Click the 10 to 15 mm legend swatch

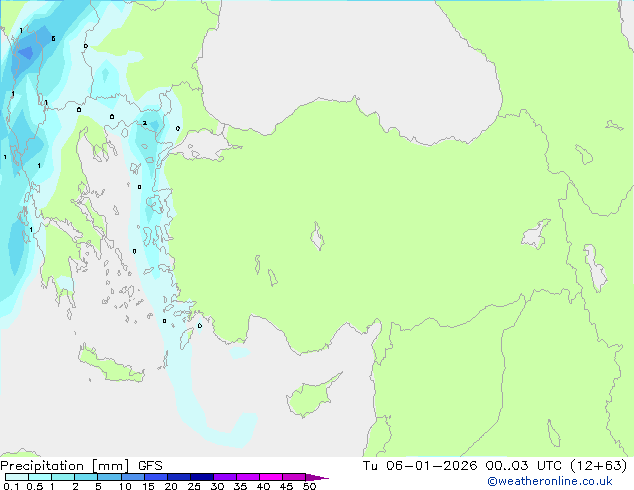coord(132,477)
